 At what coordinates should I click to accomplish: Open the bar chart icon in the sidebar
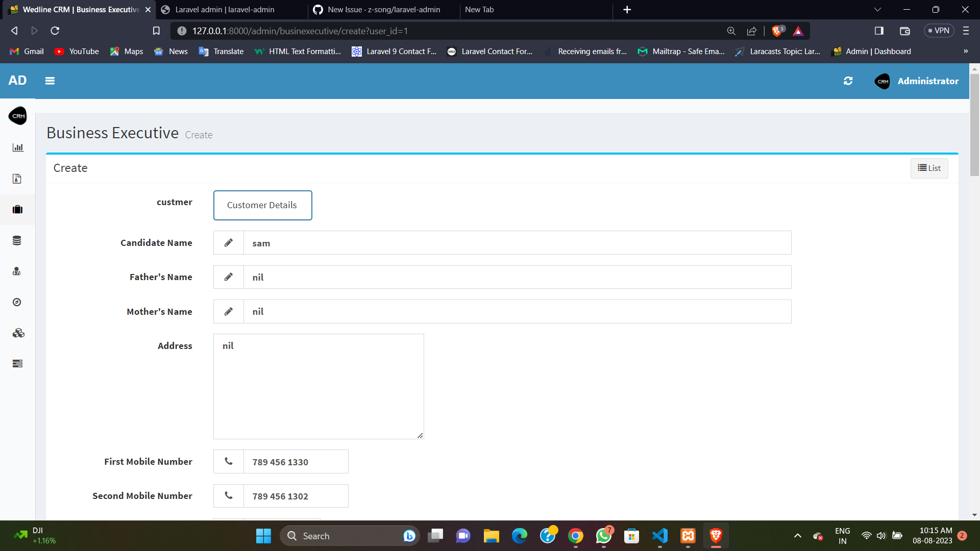click(x=17, y=147)
